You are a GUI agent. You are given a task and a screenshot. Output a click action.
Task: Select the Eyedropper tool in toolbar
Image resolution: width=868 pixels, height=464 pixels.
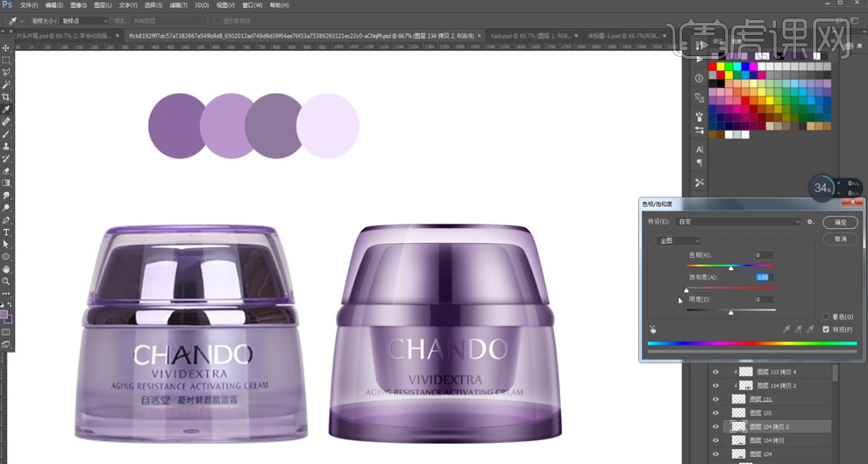[x=6, y=110]
